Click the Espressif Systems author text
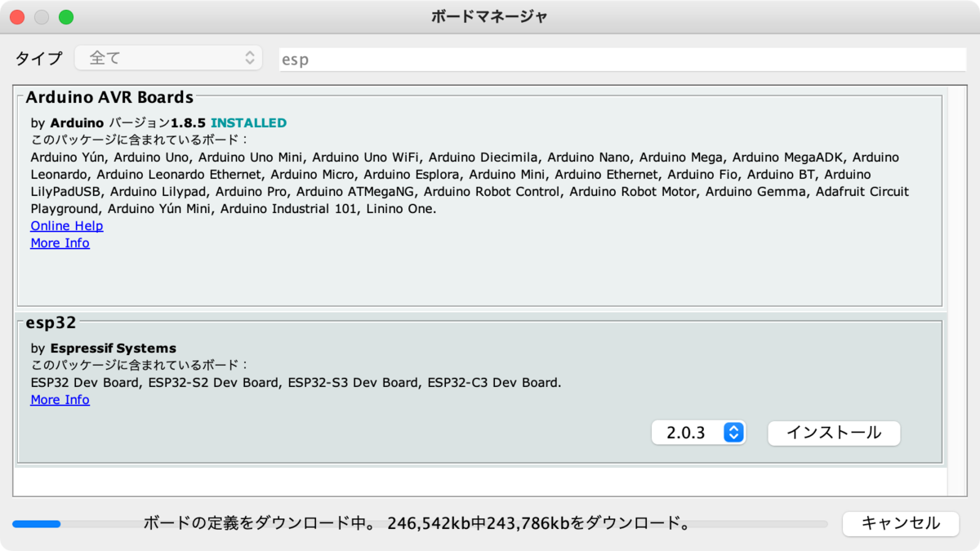This screenshot has height=551, width=980. [113, 349]
